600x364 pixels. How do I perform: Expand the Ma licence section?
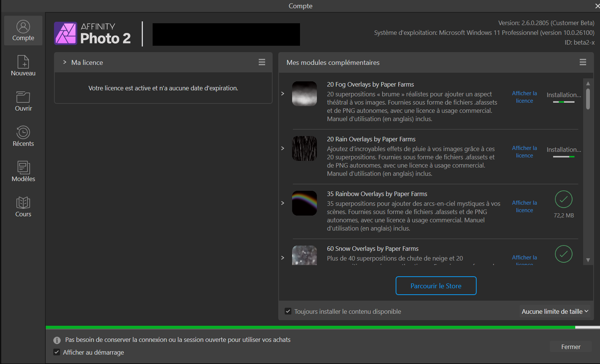(64, 62)
